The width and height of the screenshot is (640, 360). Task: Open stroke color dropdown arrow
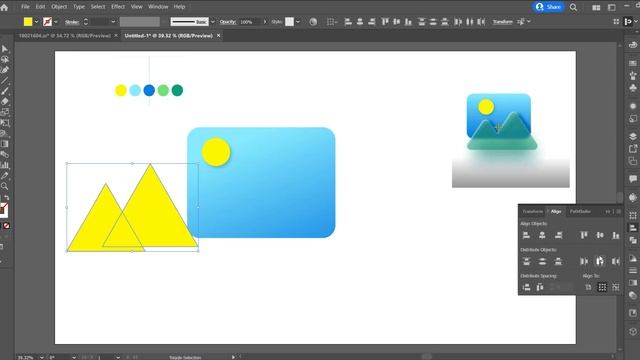pyautogui.click(x=56, y=22)
